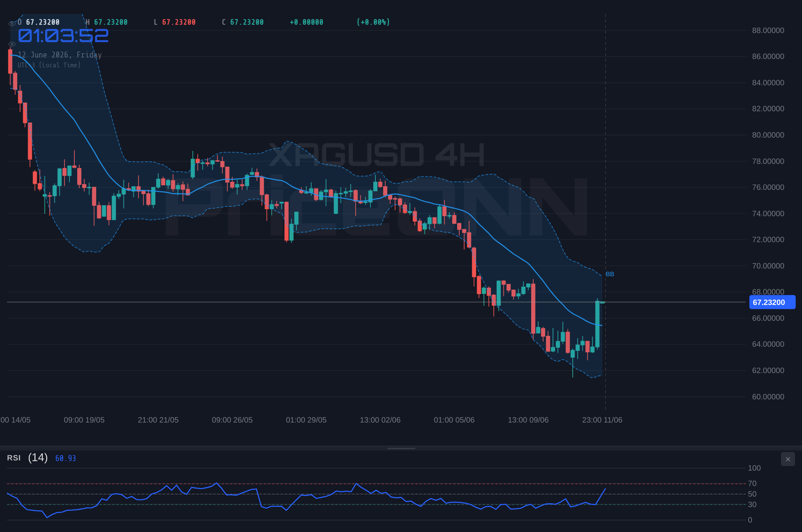Click the 66.00000 price axis label
The image size is (802, 532).
(768, 318)
